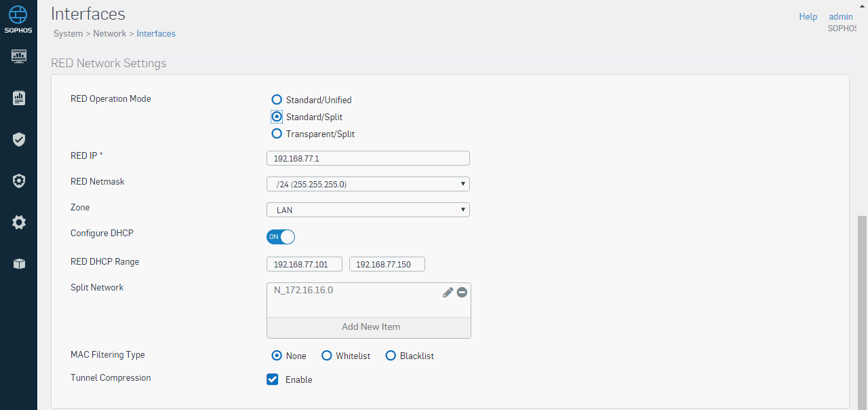Click the cube objects sidebar icon

click(19, 264)
